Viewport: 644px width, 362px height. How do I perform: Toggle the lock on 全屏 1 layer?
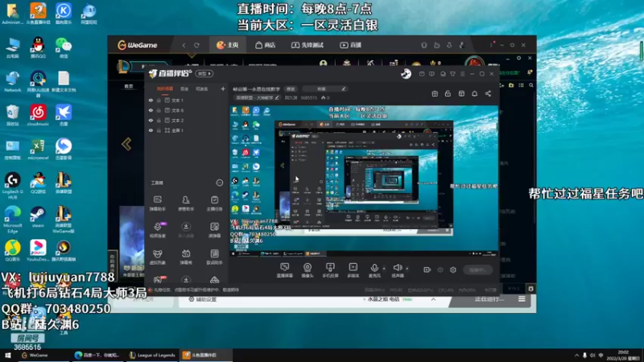tap(159, 130)
